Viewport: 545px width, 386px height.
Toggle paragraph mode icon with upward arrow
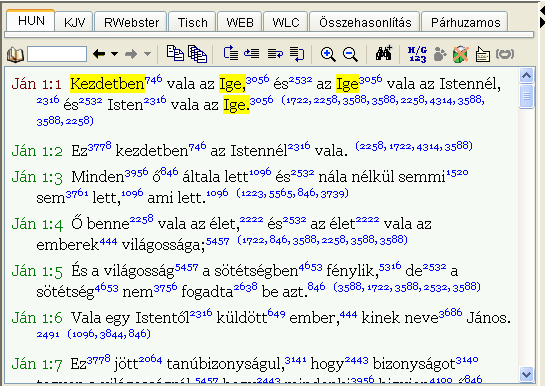point(231,54)
